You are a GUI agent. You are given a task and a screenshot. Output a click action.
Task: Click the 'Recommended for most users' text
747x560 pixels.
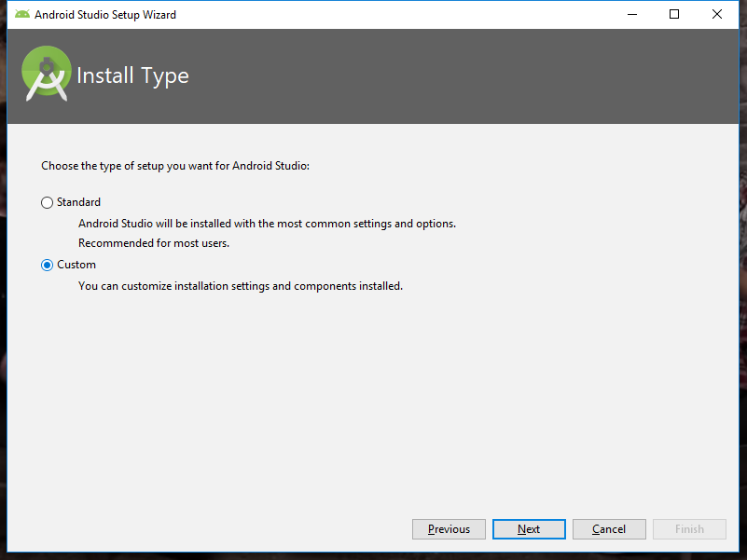pos(154,243)
